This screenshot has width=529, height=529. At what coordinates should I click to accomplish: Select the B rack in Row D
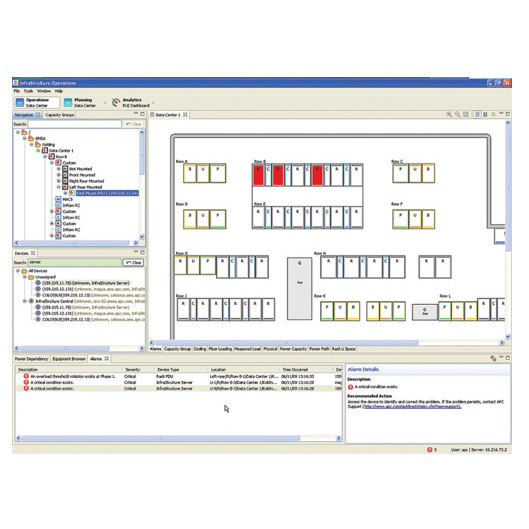pyautogui.click(x=190, y=219)
